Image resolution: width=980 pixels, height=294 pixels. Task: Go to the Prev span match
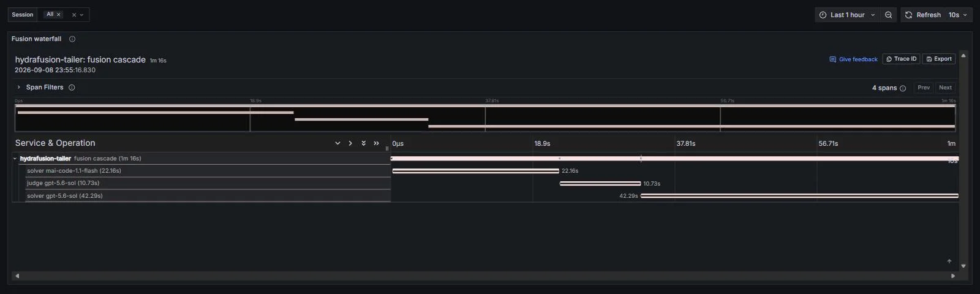tap(924, 88)
